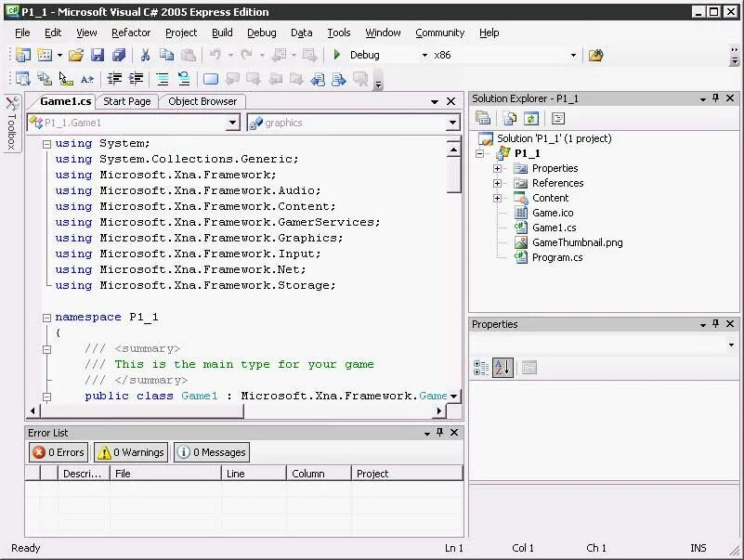Image resolution: width=744 pixels, height=560 pixels.
Task: Toggle the 0 Warnings filter button
Action: 131,452
